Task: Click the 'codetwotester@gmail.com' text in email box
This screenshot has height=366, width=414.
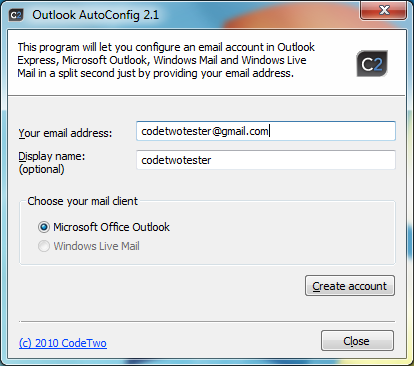Action: (x=205, y=131)
